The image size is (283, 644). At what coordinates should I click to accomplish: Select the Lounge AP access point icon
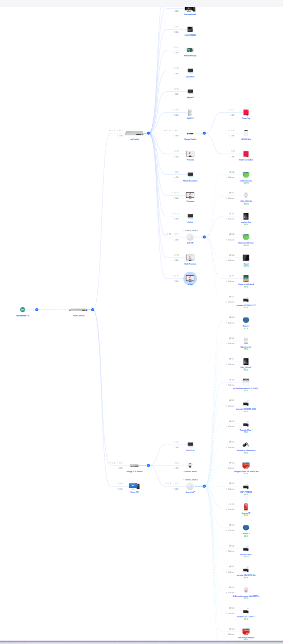(190, 486)
